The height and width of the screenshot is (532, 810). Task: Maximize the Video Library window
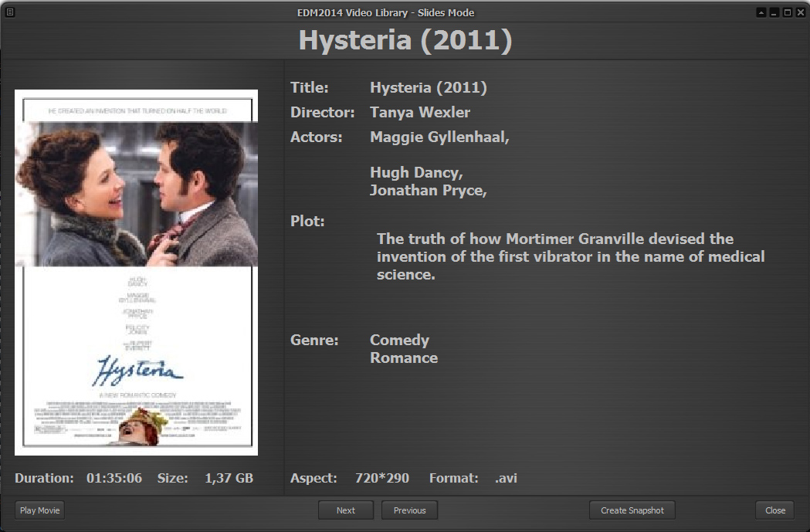[x=788, y=12]
